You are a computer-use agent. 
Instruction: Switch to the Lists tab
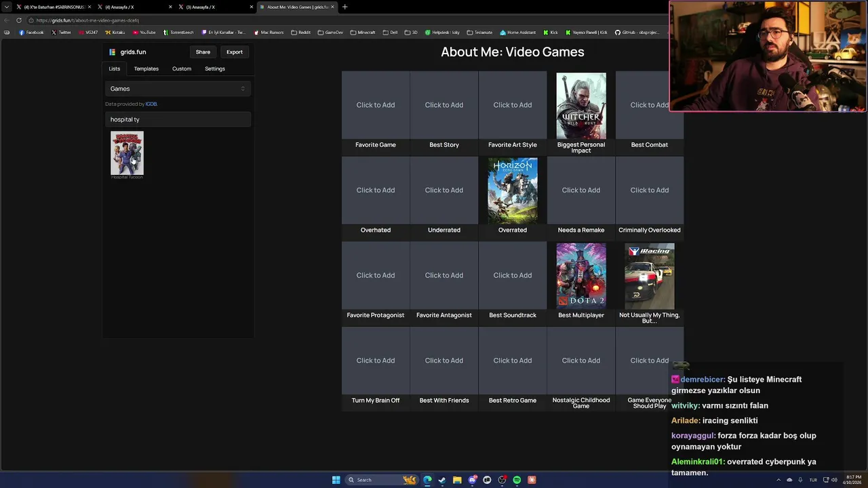click(115, 68)
